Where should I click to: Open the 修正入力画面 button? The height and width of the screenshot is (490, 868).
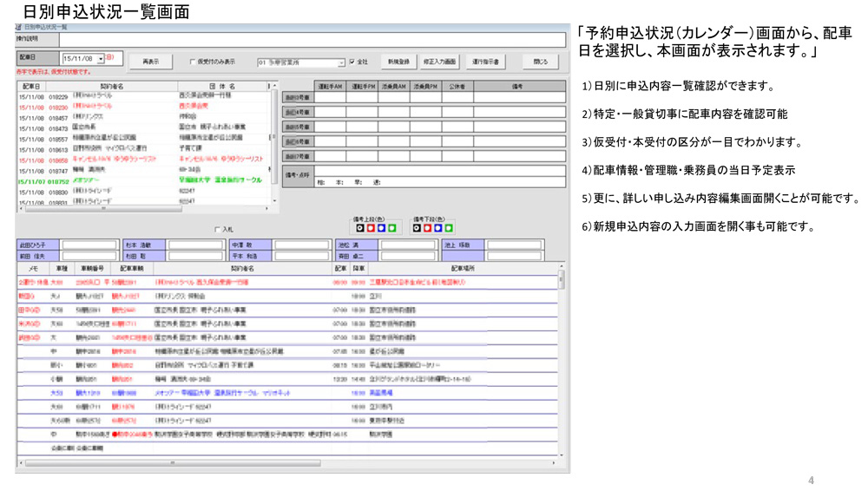439,62
